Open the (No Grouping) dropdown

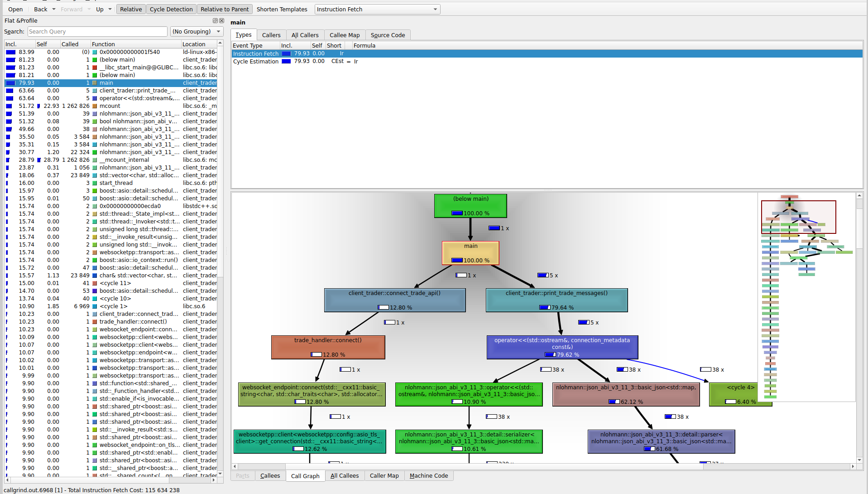tap(197, 32)
